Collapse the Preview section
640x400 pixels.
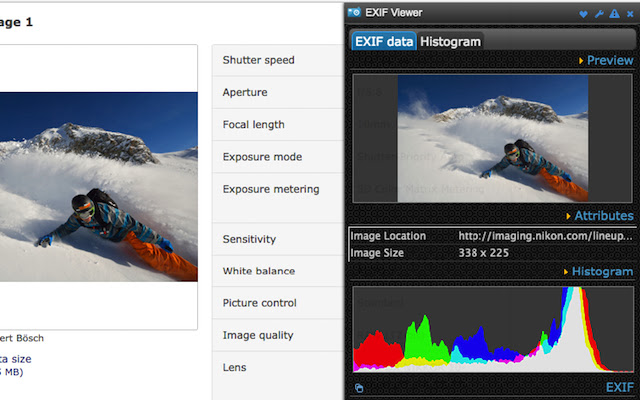605,60
